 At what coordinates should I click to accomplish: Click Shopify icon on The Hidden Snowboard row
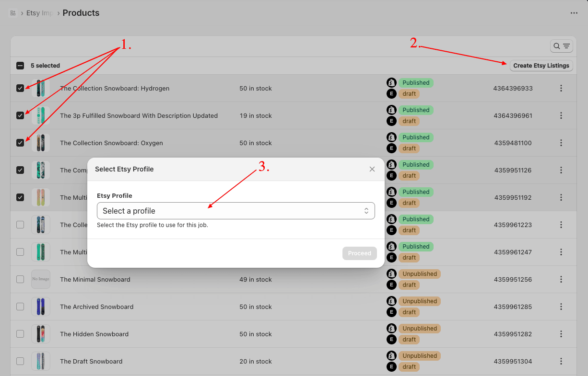point(391,329)
